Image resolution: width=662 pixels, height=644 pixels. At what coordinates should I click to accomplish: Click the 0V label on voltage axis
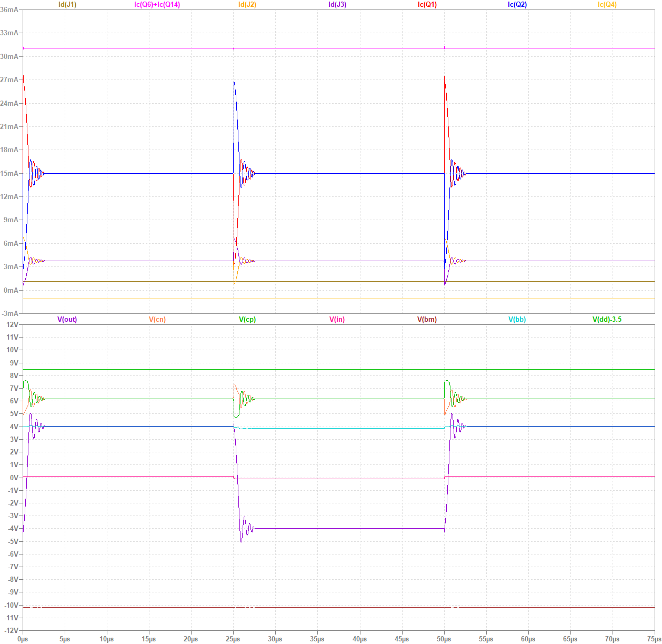point(14,478)
